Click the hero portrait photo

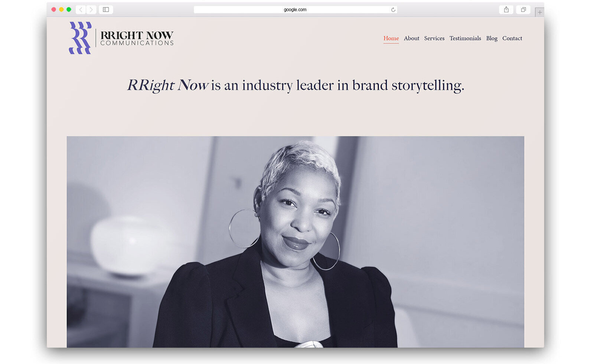(296, 242)
